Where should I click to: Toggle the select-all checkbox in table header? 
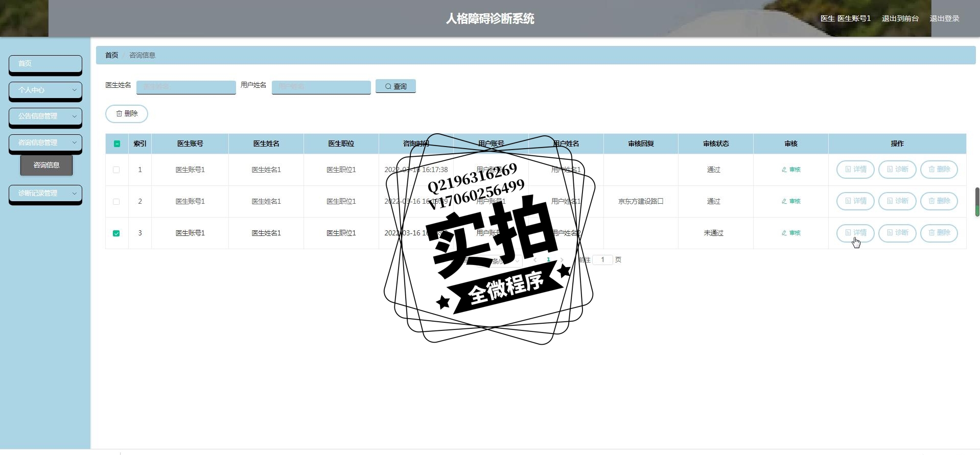[x=117, y=144]
